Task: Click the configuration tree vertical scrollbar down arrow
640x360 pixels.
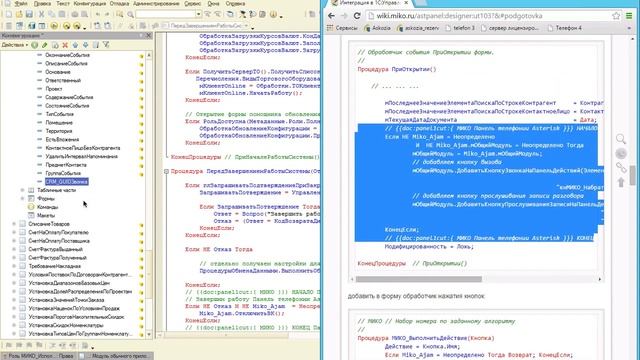Action: [x=149, y=334]
